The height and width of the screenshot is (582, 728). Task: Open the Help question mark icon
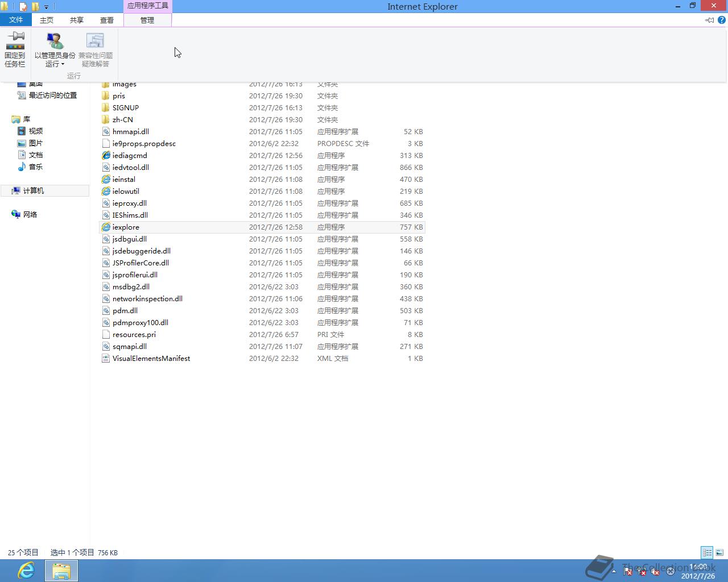coord(721,20)
